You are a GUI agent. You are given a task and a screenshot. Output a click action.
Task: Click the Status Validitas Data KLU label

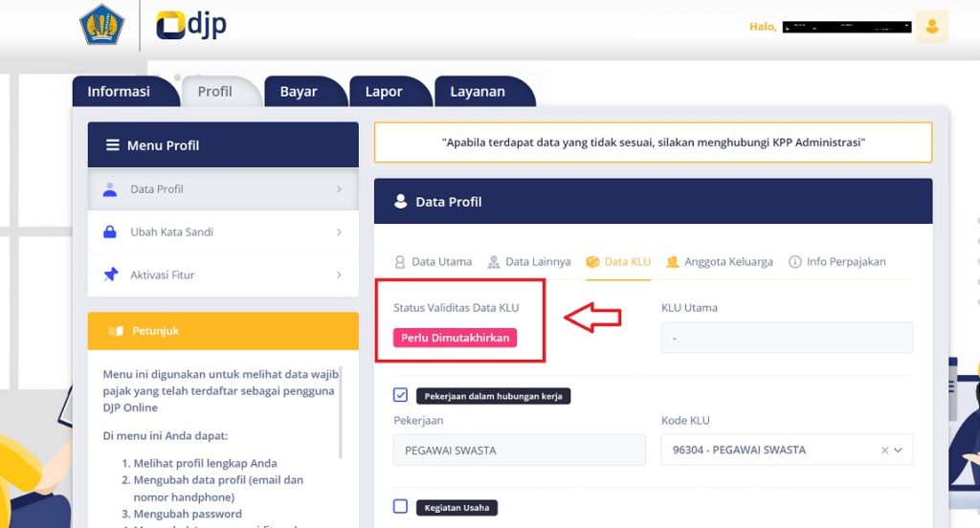point(457,307)
